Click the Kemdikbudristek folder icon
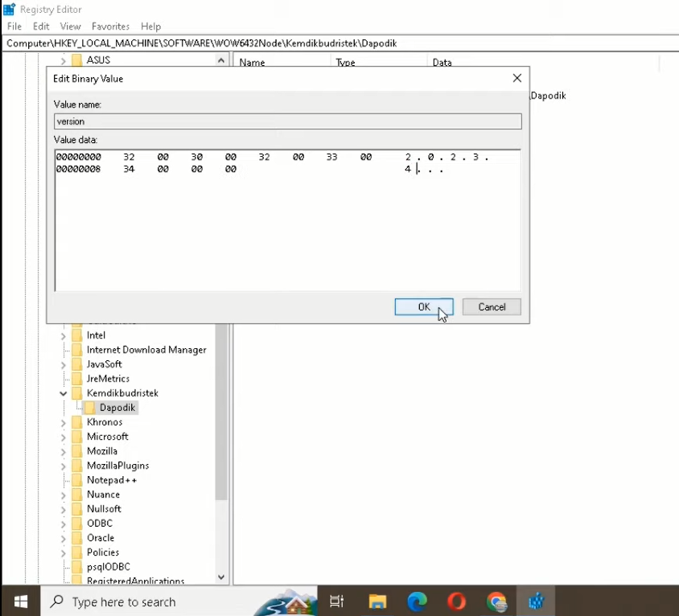 [x=77, y=393]
